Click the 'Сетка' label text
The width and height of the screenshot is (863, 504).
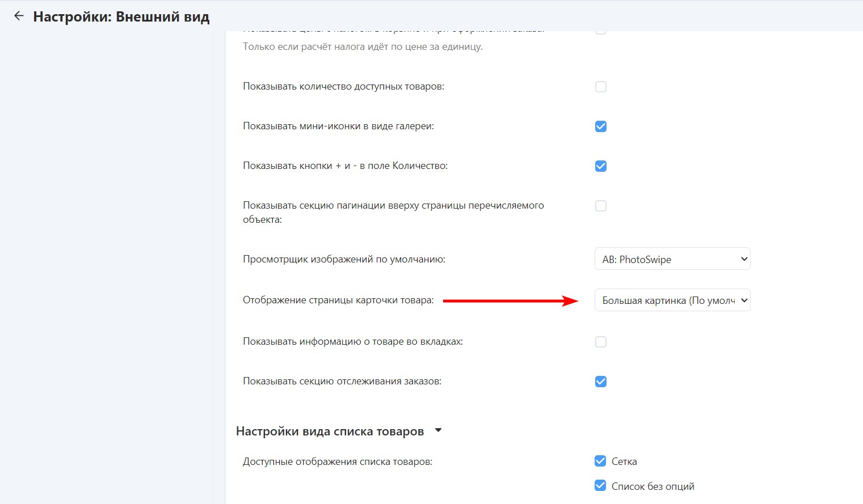(624, 461)
